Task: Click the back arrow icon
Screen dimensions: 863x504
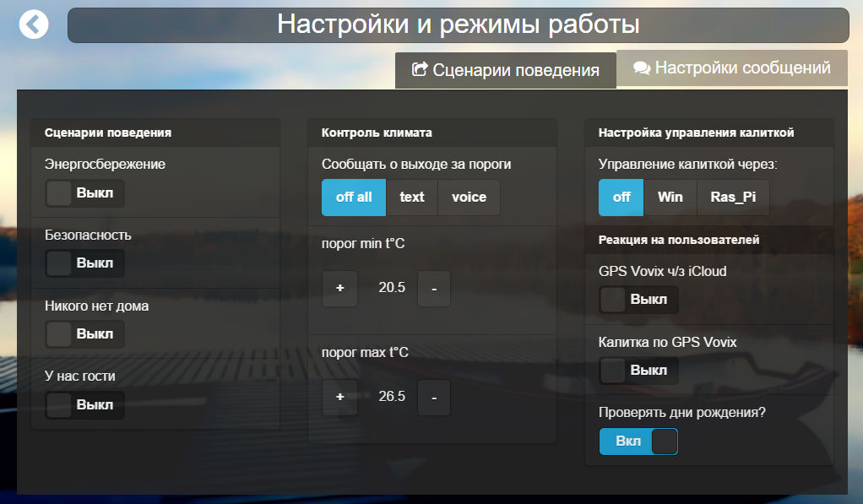Action: point(34,24)
